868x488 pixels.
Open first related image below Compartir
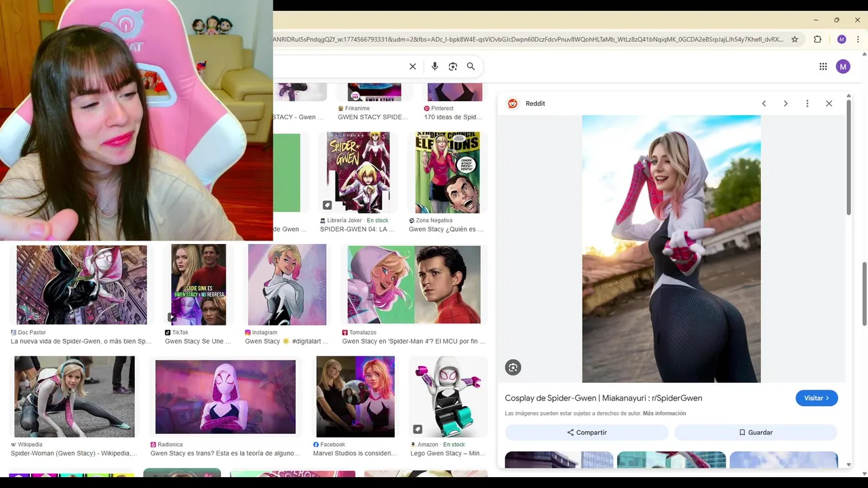pos(559,460)
